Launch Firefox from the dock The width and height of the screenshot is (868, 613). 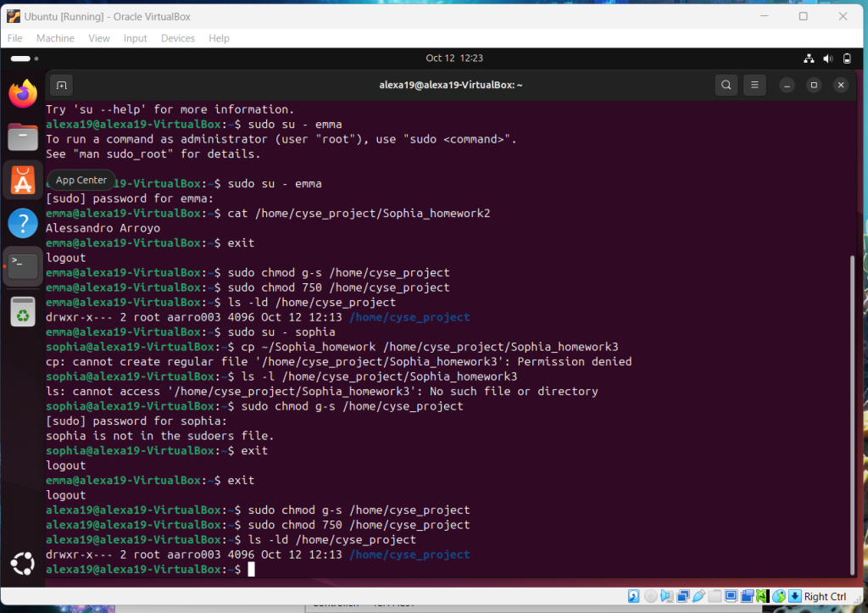[x=23, y=93]
